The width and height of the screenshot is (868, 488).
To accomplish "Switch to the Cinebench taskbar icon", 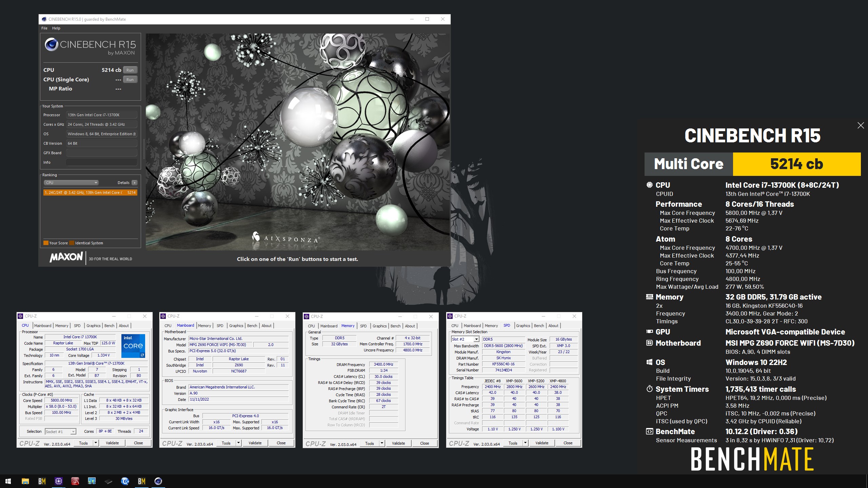I will 158,481.
